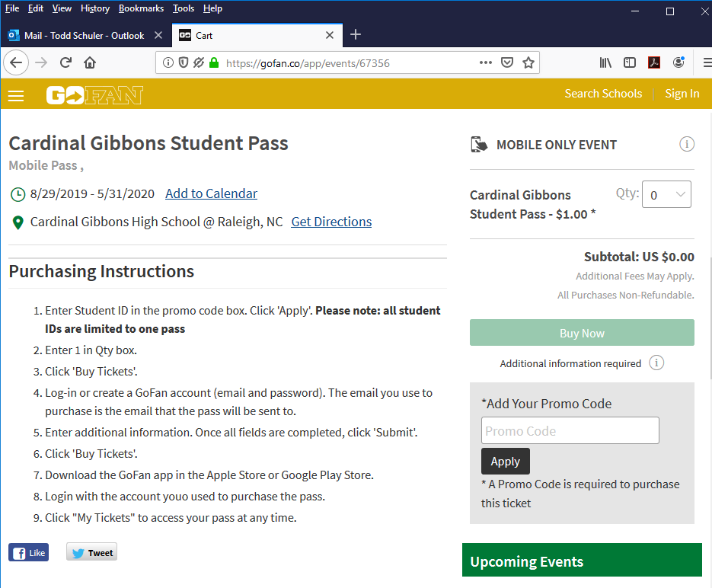Click the Subtotal: US $0.00 text
This screenshot has height=588, width=712.
tap(639, 257)
